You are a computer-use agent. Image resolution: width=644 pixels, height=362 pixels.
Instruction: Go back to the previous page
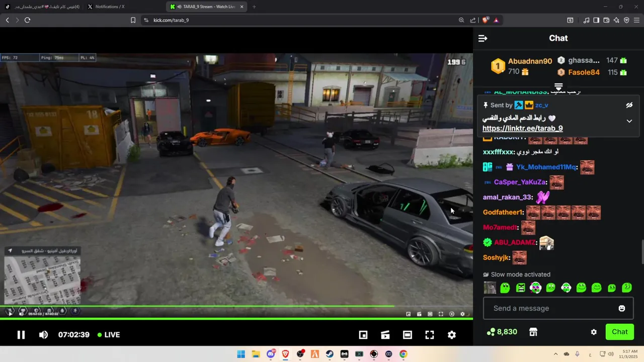pyautogui.click(x=7, y=20)
